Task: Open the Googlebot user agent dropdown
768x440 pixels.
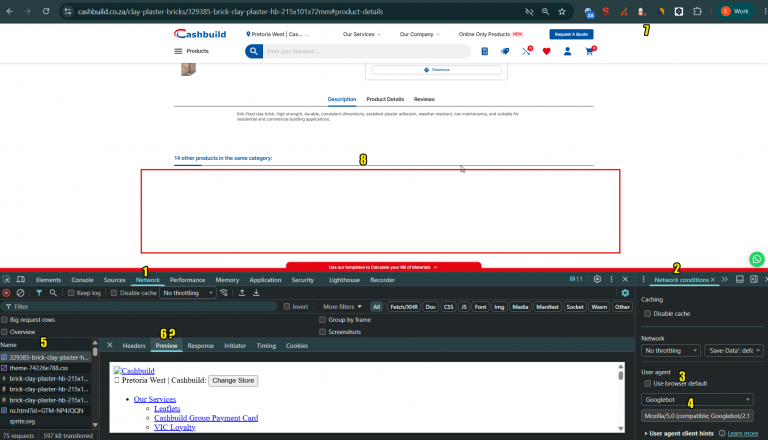Action: (697, 399)
